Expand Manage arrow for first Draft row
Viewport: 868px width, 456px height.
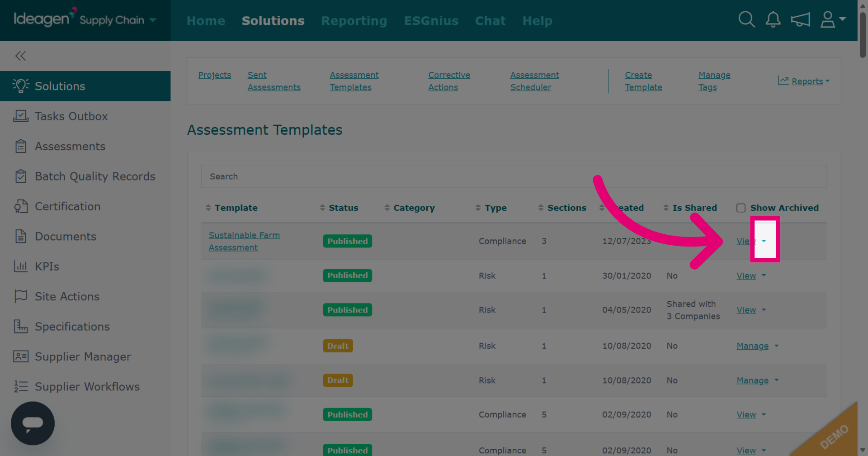pyautogui.click(x=777, y=345)
